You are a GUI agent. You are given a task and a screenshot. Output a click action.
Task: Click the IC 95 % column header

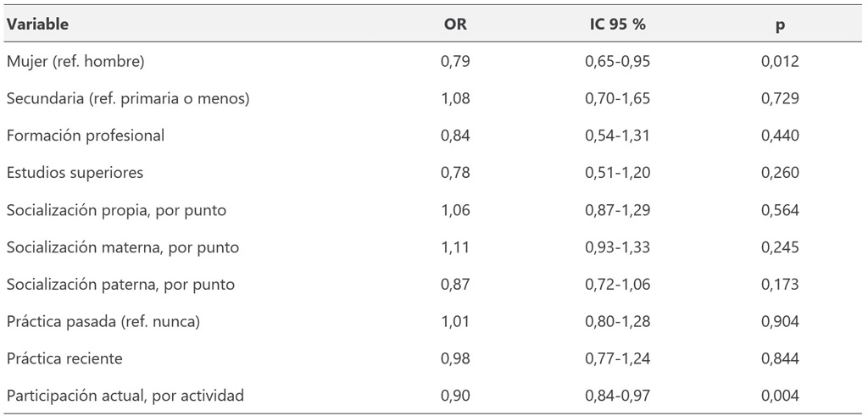pyautogui.click(x=617, y=25)
